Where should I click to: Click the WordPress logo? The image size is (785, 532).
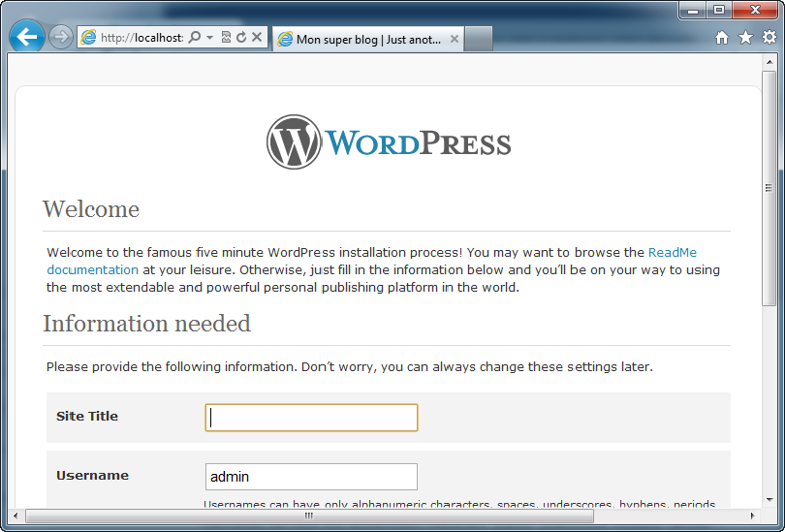(x=389, y=142)
